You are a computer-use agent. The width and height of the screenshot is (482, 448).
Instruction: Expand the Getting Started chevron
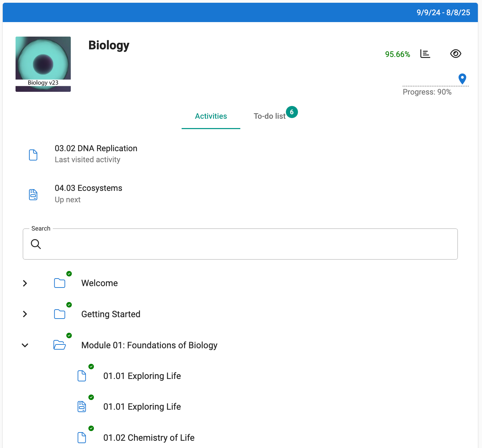25,314
